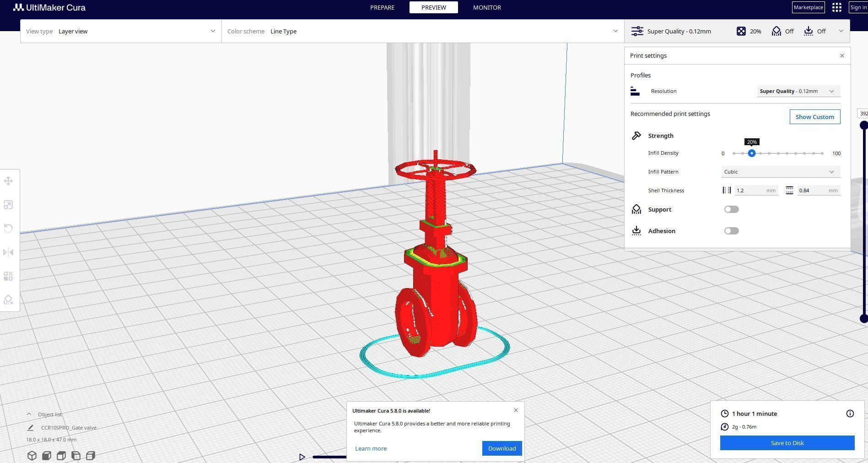This screenshot has height=463, width=868.
Task: Click the 1 hour 1 minute estimate
Action: coord(755,414)
